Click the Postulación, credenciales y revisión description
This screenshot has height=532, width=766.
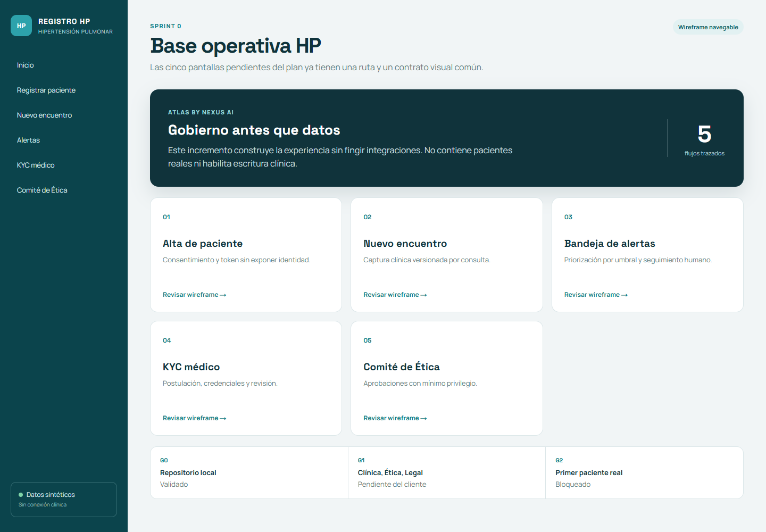220,384
